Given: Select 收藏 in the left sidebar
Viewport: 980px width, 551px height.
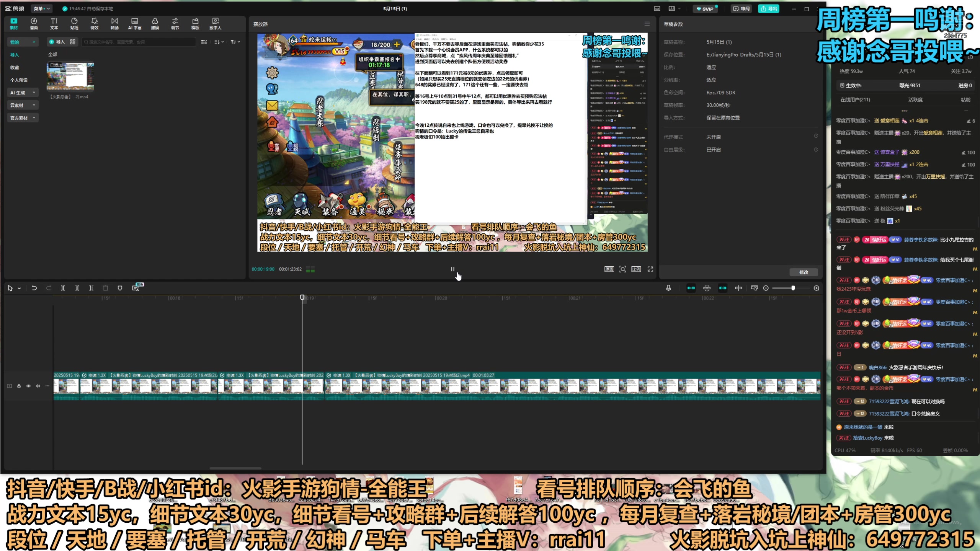Looking at the screenshot, I should [15, 67].
